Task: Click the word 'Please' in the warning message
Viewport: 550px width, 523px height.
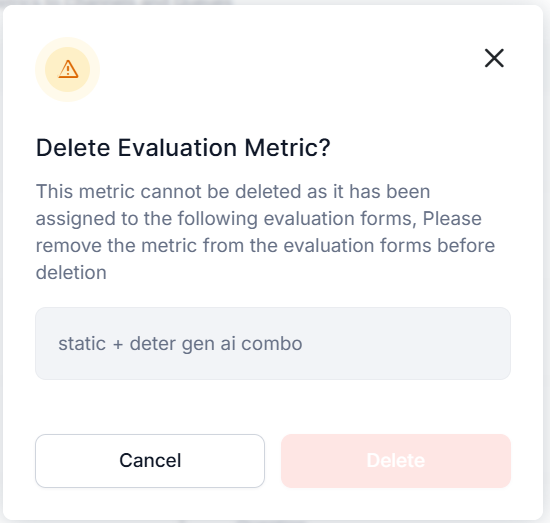Action: pyautogui.click(x=452, y=219)
